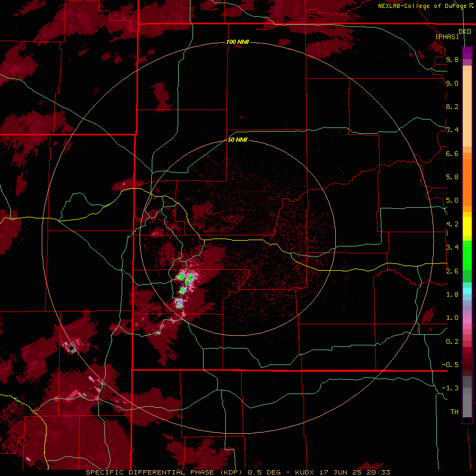This screenshot has width=476, height=476.
Task: Click the -1.3 legend value
Action: coord(450,388)
